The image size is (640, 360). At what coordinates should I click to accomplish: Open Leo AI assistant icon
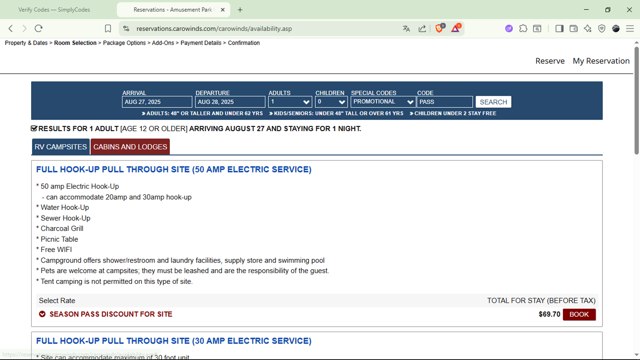pos(588,29)
